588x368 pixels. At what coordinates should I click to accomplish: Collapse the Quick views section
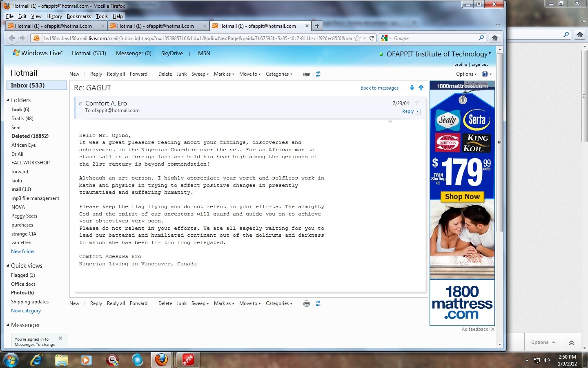(8, 266)
